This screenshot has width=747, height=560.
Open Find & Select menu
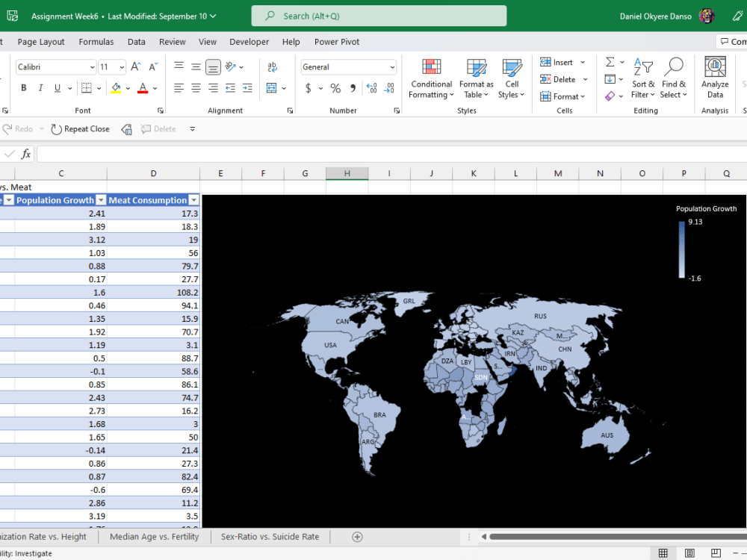tap(674, 78)
